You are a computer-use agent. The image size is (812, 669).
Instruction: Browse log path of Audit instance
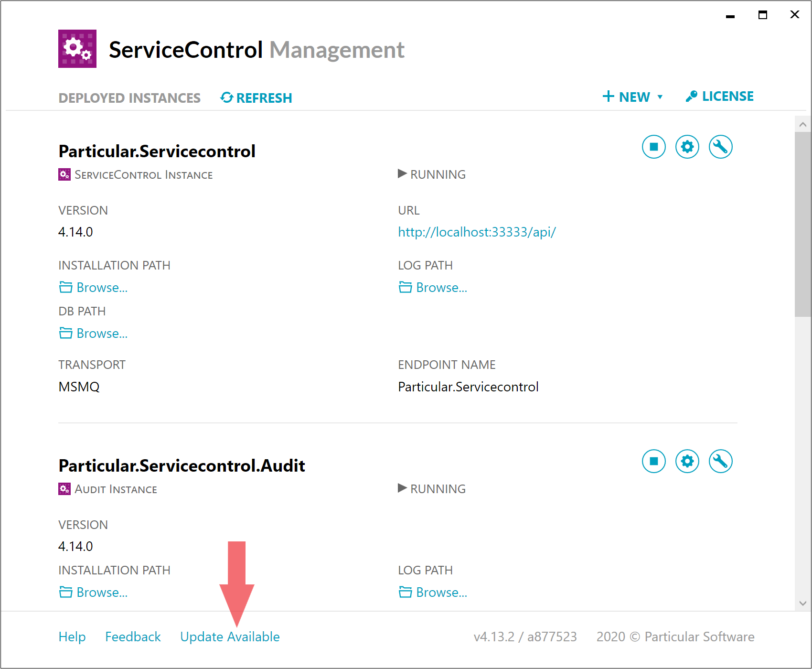click(x=433, y=593)
